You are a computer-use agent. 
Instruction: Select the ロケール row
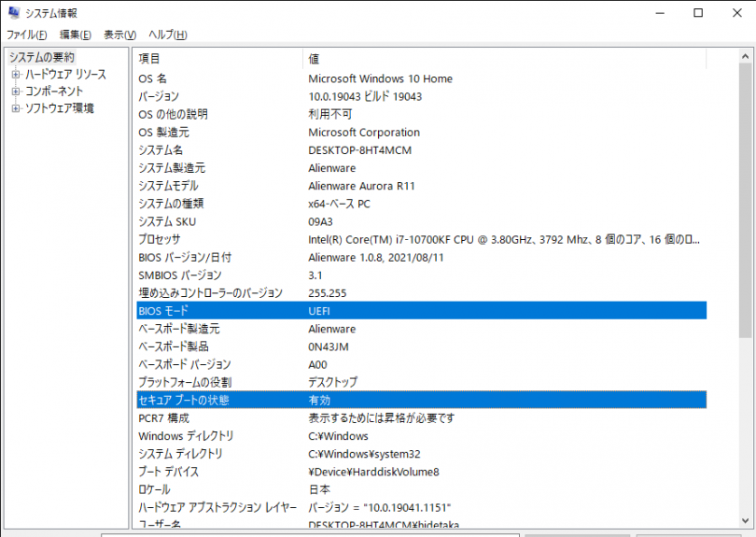tap(421, 489)
